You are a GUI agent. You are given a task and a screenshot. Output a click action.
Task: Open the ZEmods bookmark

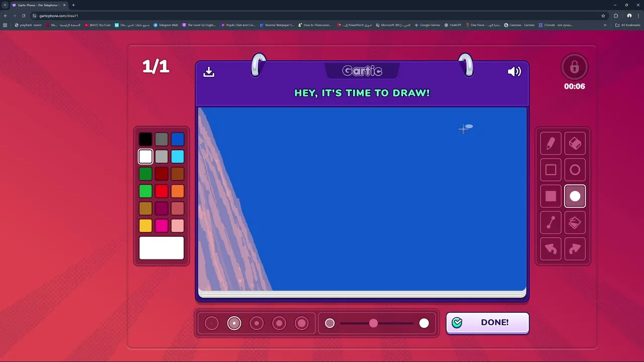pyautogui.click(x=555, y=25)
